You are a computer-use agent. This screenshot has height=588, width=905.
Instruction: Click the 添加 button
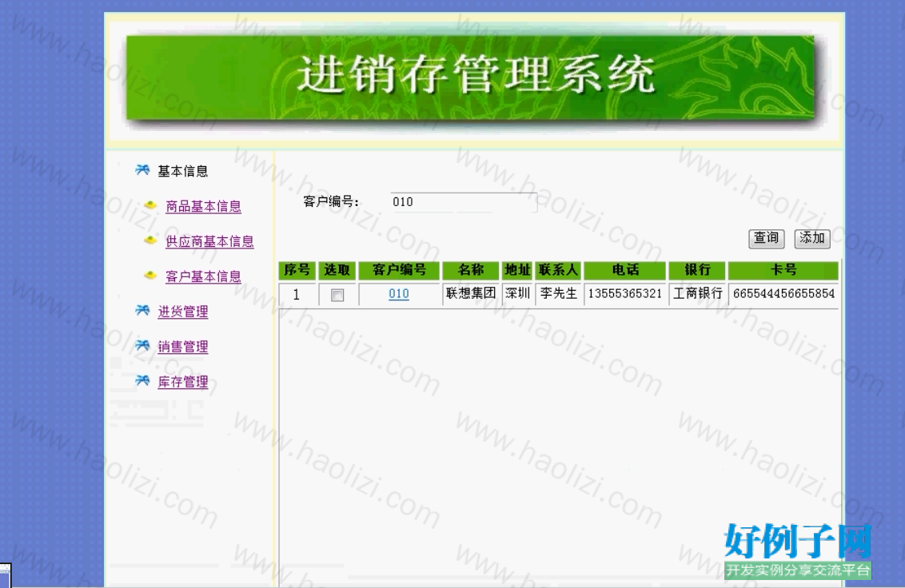812,238
